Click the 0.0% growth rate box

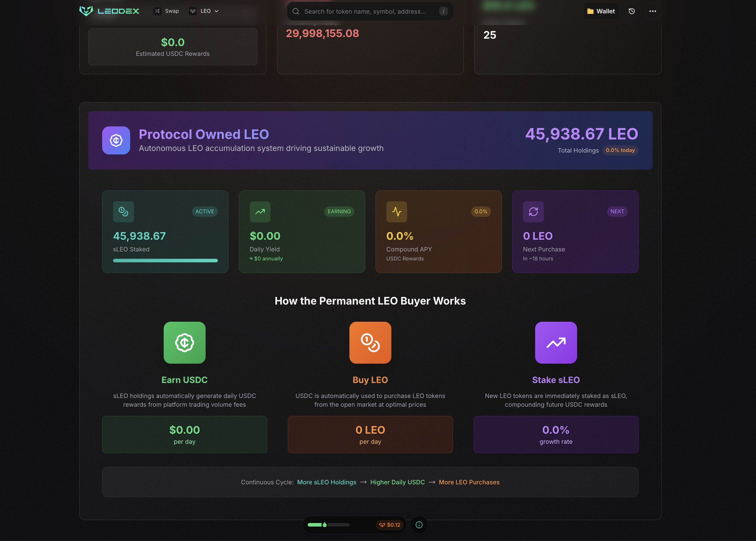pyautogui.click(x=556, y=434)
